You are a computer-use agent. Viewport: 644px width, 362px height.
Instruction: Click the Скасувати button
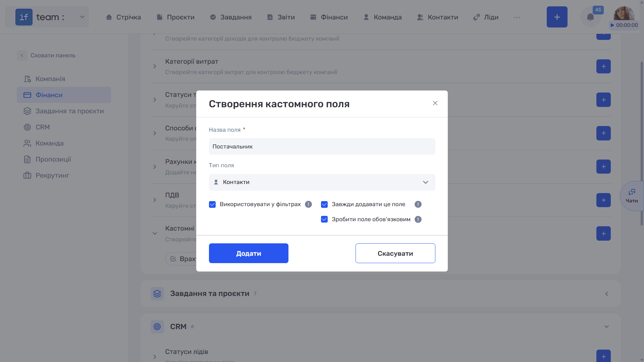(x=395, y=253)
